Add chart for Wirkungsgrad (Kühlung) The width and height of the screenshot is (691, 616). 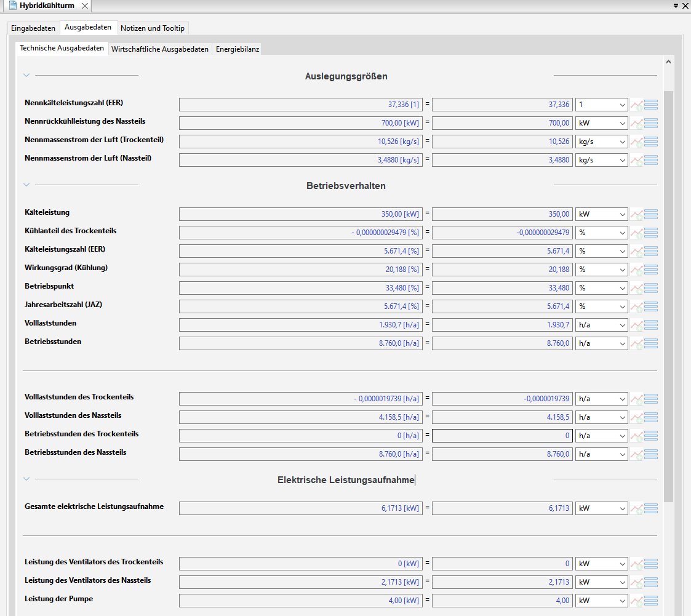click(636, 270)
